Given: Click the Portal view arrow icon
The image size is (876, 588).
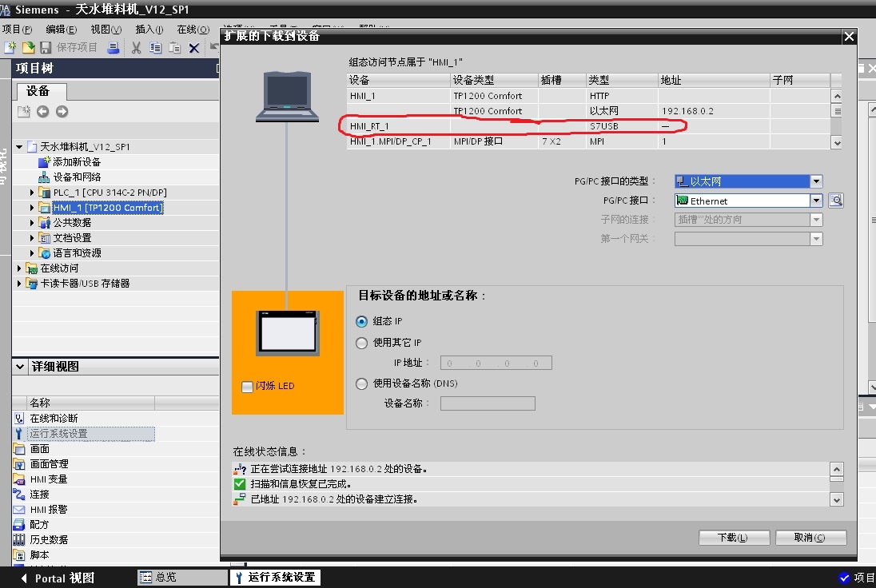Looking at the screenshot, I should point(23,578).
